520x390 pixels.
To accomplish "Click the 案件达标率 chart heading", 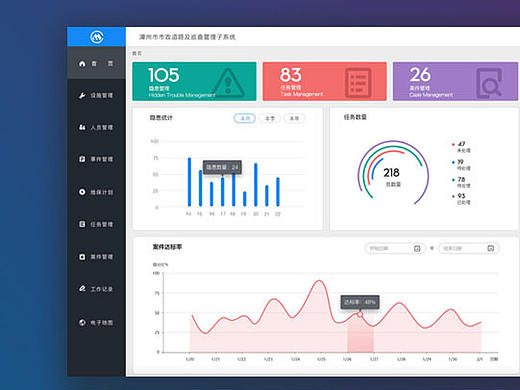I will click(x=167, y=247).
